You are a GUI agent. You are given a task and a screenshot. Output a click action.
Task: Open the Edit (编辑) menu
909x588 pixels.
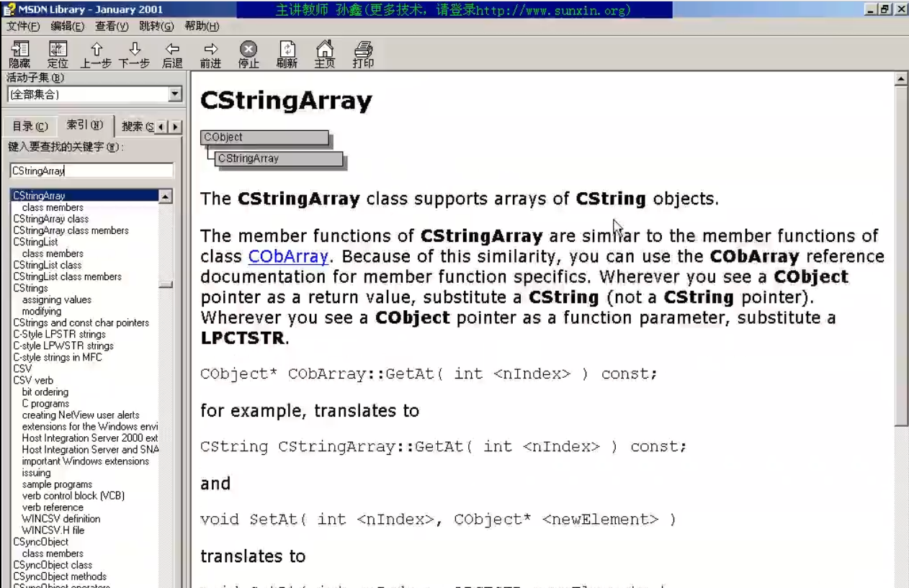point(67,27)
